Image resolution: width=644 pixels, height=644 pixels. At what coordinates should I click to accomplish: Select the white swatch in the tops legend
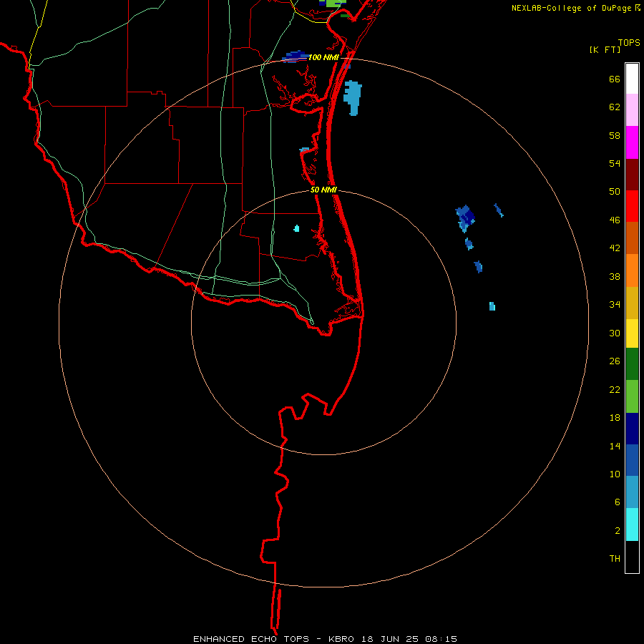click(x=632, y=79)
